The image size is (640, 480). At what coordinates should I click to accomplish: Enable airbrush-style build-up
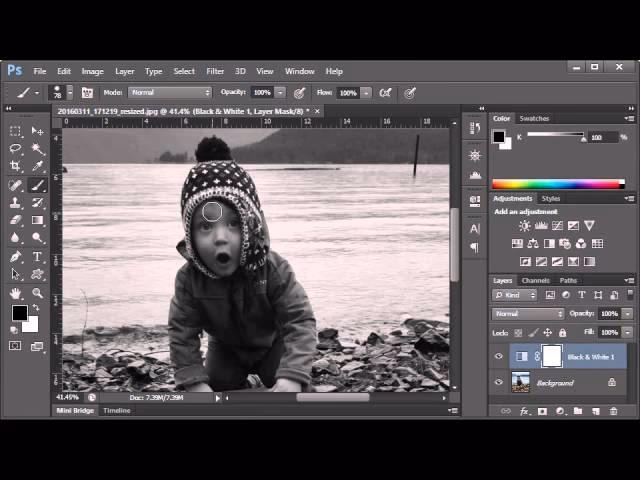pyautogui.click(x=385, y=93)
